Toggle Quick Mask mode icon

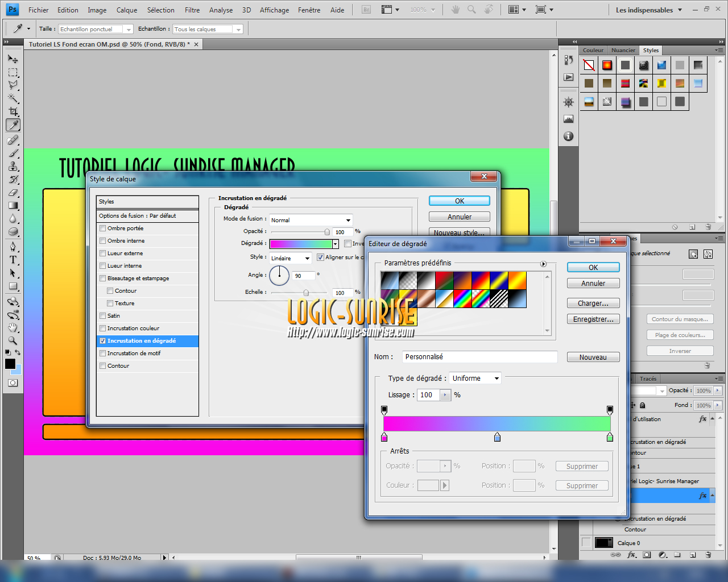point(13,383)
